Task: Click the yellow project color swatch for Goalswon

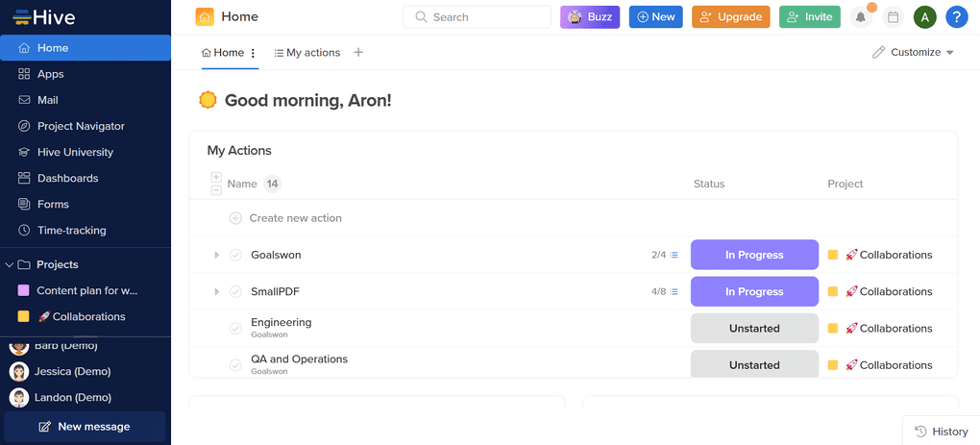Action: pos(833,256)
